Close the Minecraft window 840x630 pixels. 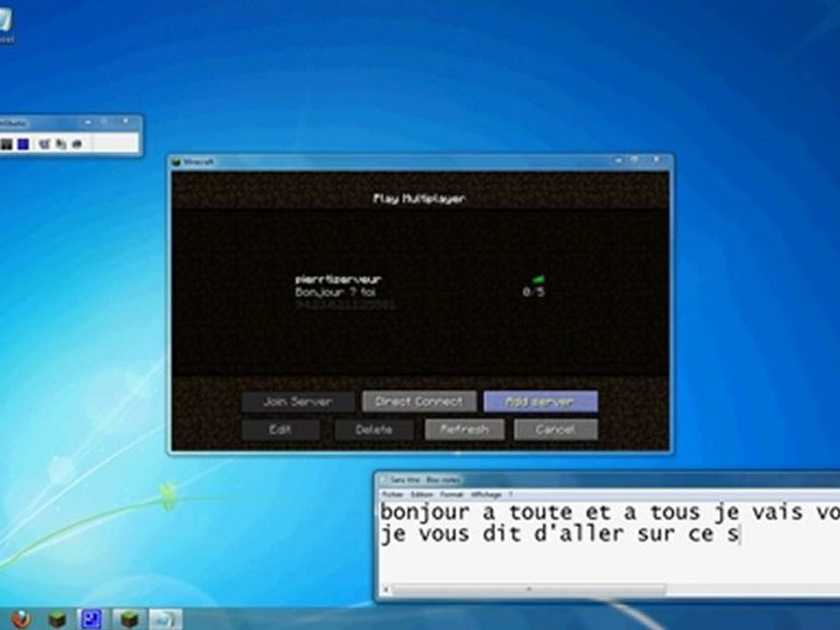click(656, 160)
